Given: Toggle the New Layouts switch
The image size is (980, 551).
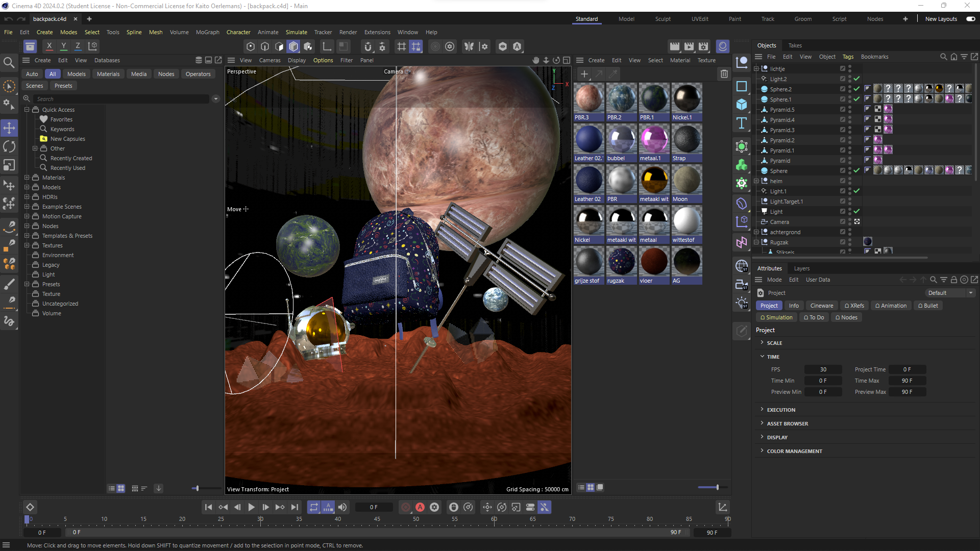Looking at the screenshot, I should 970,19.
